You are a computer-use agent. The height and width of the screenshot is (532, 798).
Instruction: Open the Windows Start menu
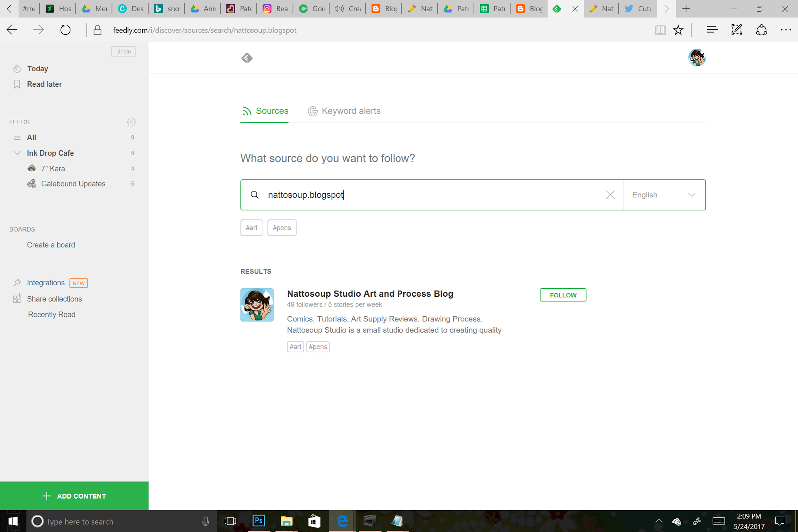tap(13, 521)
